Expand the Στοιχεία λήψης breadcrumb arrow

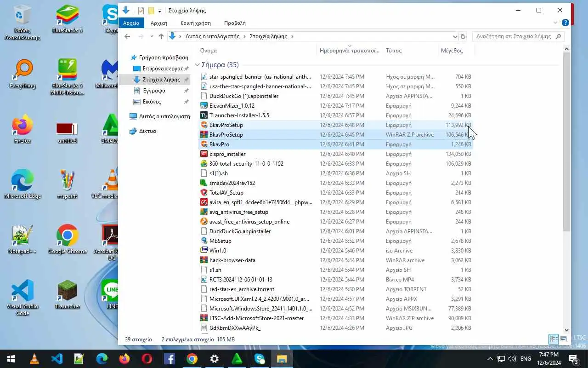click(292, 36)
